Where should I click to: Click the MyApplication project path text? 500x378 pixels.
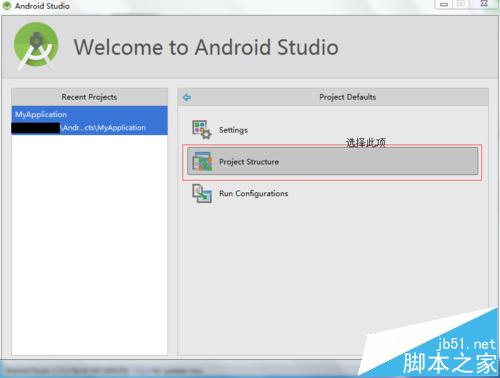point(103,128)
